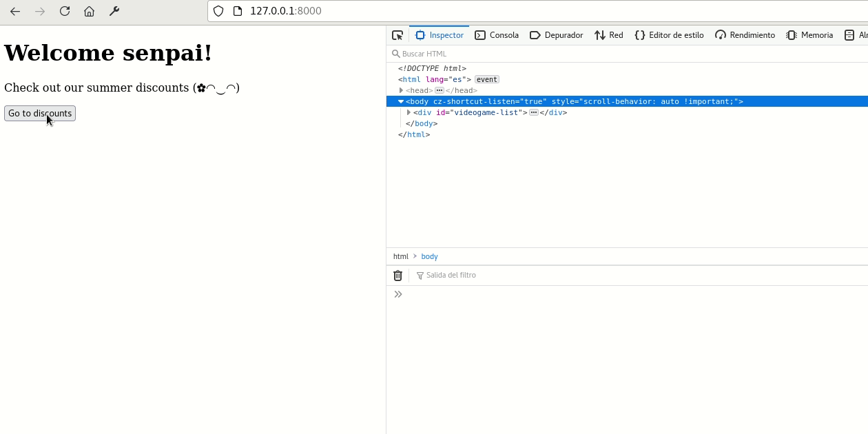Open the Red network tab
The width and height of the screenshot is (868, 434).
609,35
